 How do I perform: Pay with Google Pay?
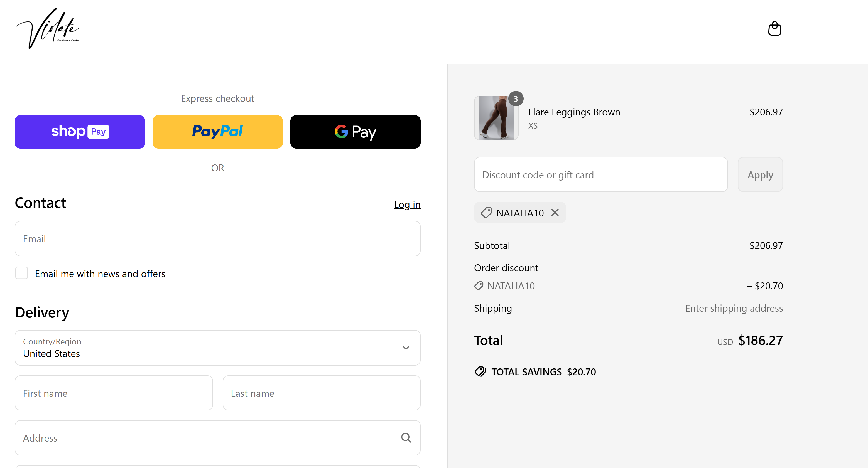tap(355, 132)
